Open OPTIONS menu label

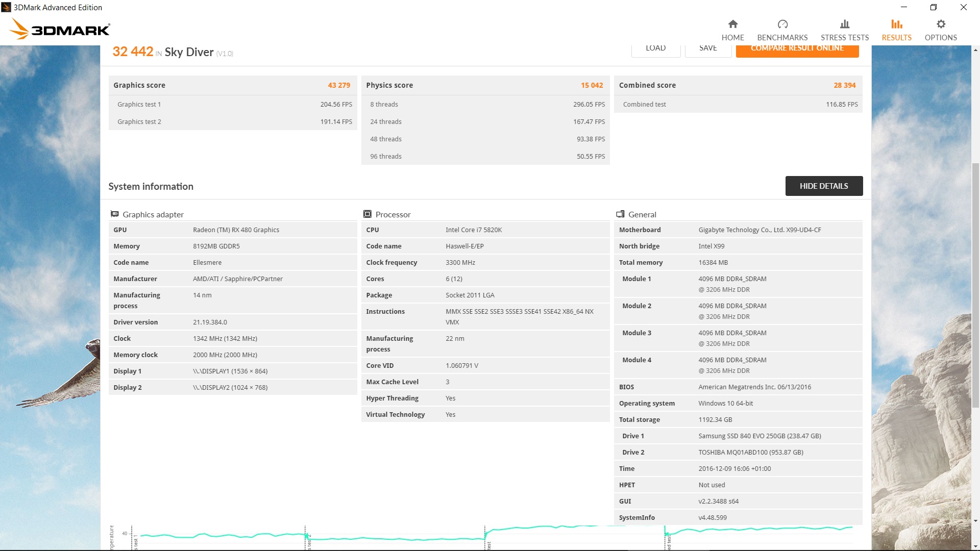[941, 37]
